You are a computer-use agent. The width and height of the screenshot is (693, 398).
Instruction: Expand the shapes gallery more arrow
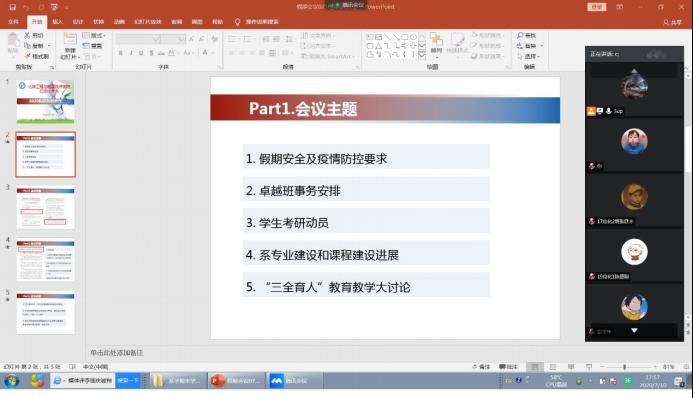coord(422,55)
